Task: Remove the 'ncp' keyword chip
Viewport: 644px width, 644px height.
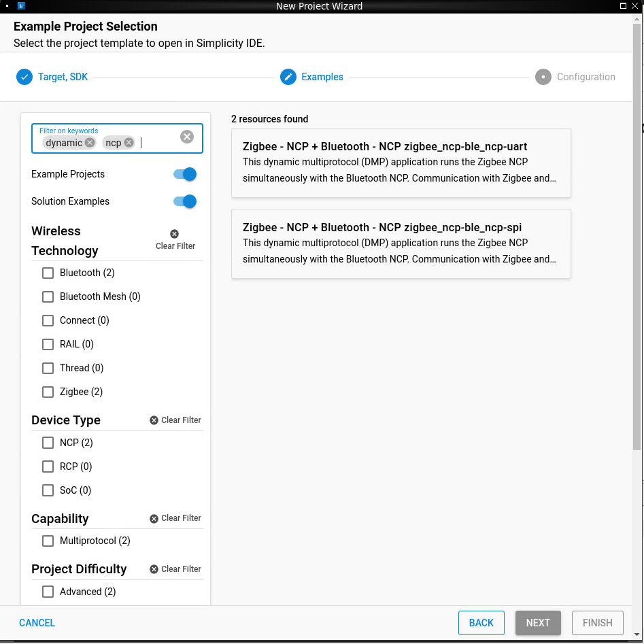Action: point(129,143)
